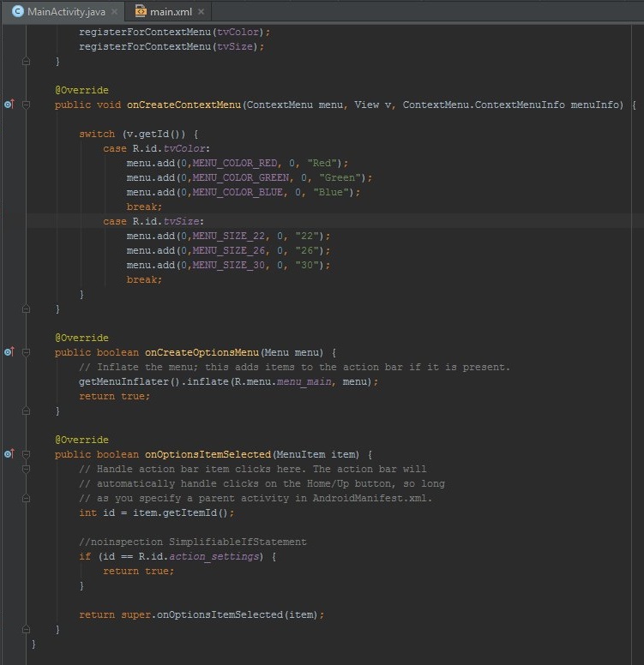
Task: Click ContextMenu.ContextMenuInfo parameter type
Action: 484,105
